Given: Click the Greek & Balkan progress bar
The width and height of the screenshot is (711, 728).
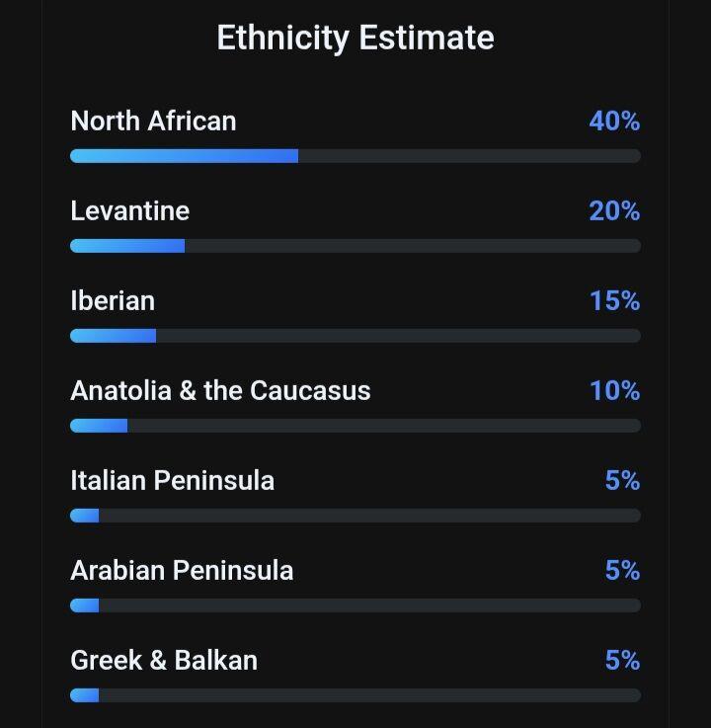Looking at the screenshot, I should 355,695.
